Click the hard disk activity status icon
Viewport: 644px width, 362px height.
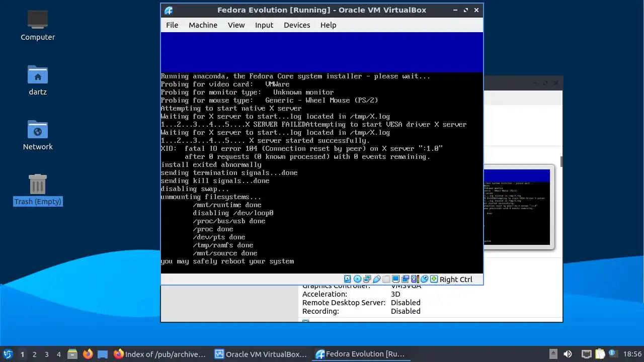point(347,279)
